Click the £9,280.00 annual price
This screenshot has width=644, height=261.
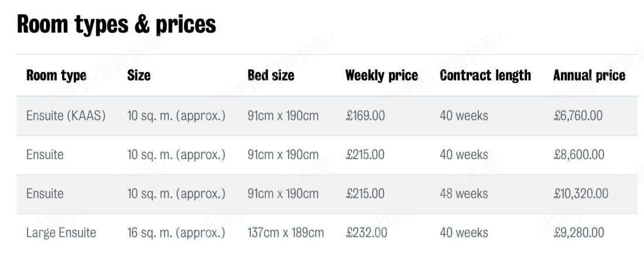[578, 233]
